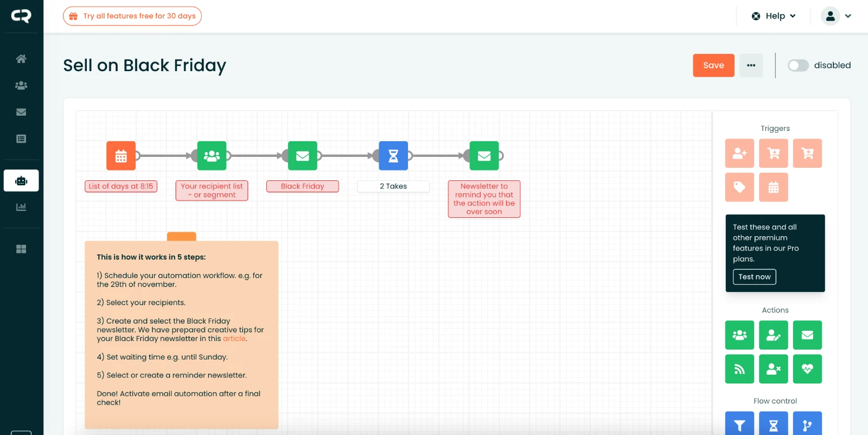Open the Automation robot sidebar item
The height and width of the screenshot is (435, 868).
point(21,181)
